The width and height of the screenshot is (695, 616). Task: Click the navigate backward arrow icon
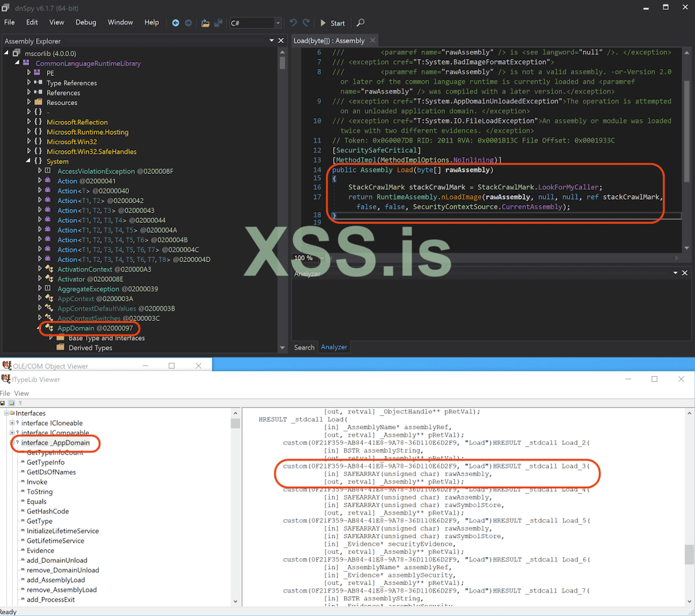click(x=175, y=23)
